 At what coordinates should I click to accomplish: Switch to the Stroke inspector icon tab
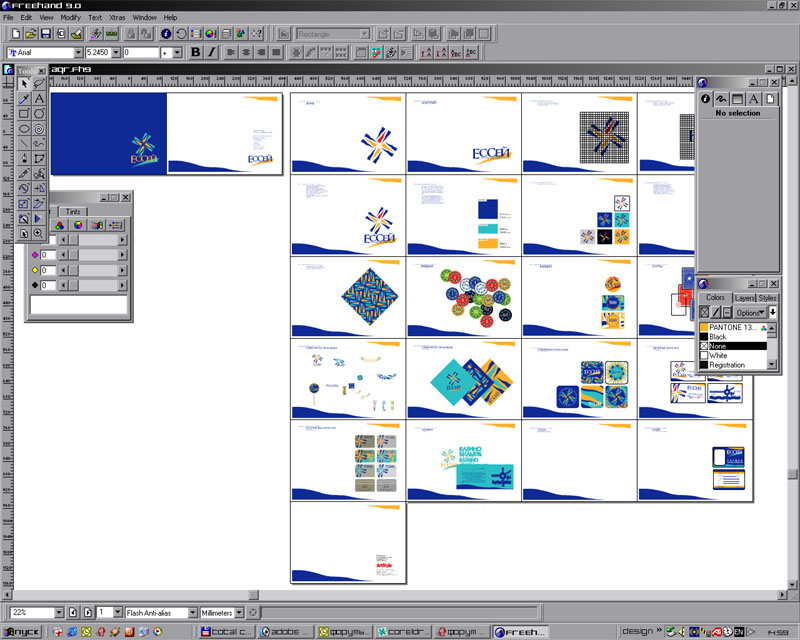click(720, 99)
